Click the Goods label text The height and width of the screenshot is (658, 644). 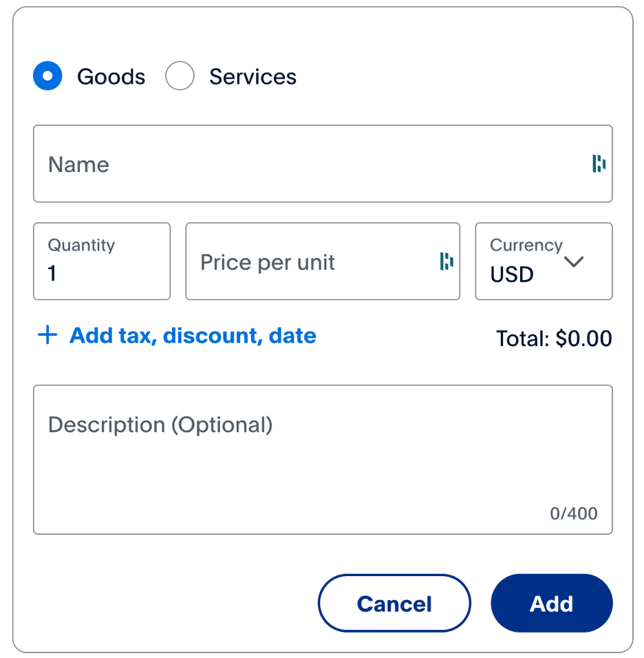tap(111, 76)
